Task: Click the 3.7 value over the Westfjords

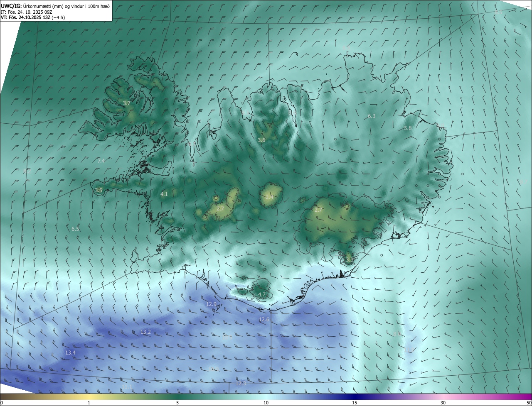Action: [x=127, y=103]
